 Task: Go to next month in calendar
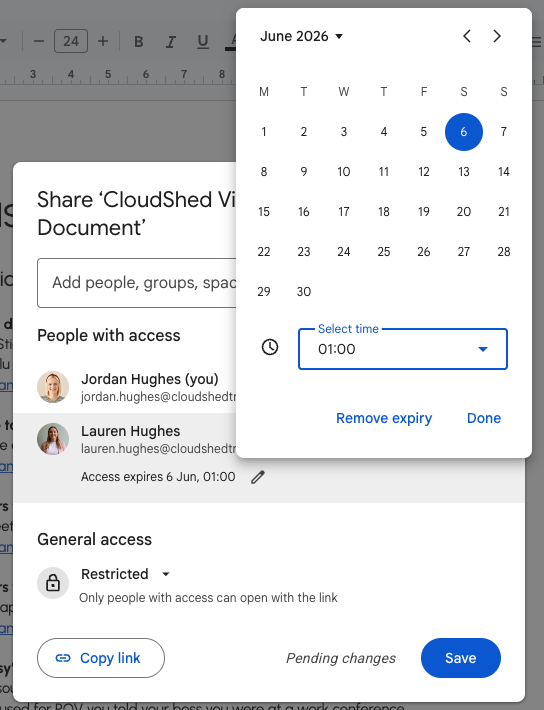[497, 36]
